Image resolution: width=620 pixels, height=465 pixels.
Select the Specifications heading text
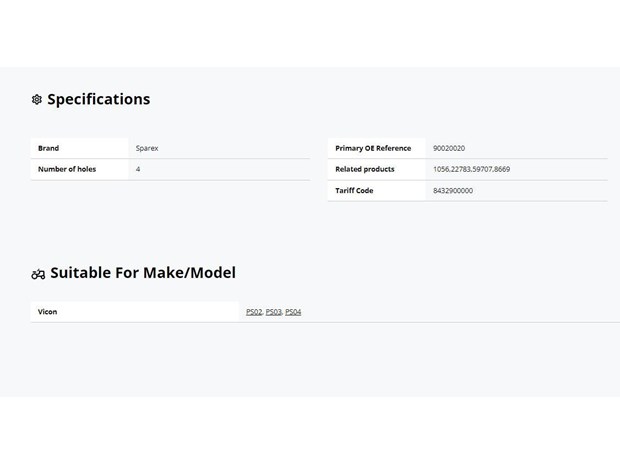pos(98,99)
